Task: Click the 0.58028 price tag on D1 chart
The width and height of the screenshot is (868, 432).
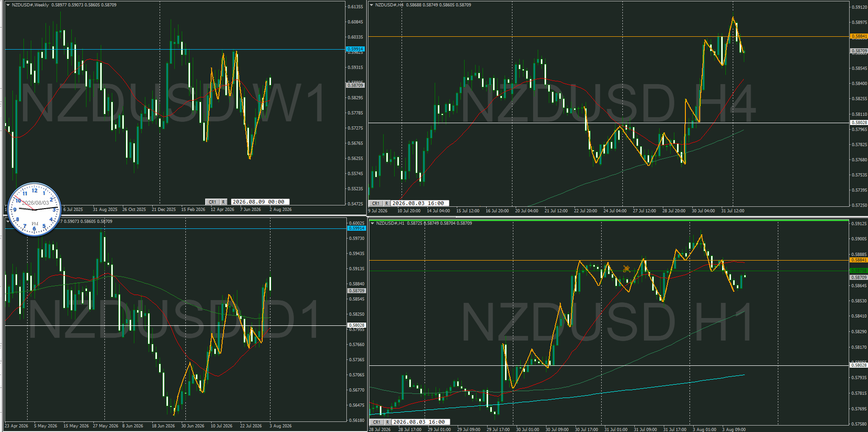Action: pos(356,325)
